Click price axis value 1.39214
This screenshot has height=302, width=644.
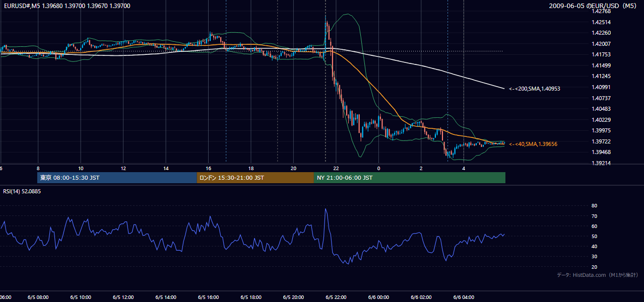601,163
